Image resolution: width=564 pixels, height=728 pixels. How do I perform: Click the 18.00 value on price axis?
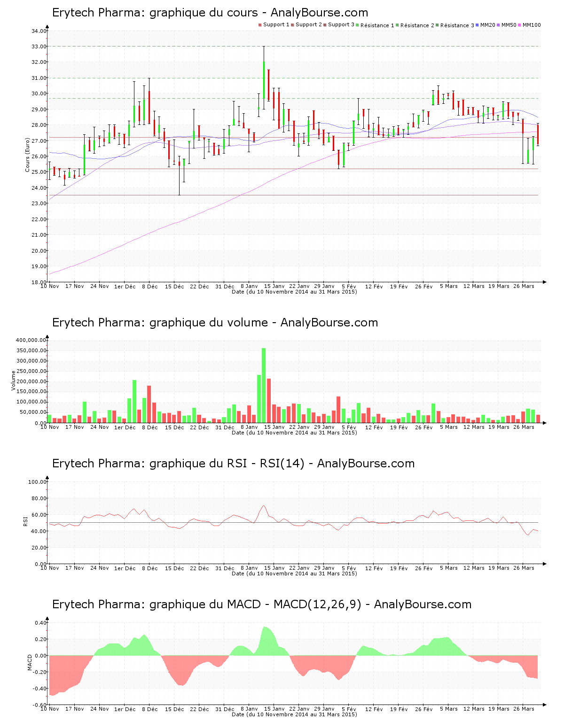click(39, 282)
